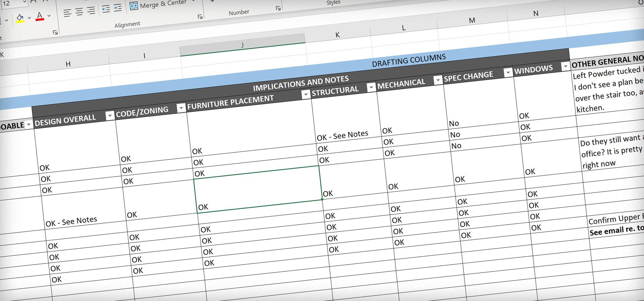The height and width of the screenshot is (301, 644).
Task: Open Font settings dialog launcher
Action: click(x=55, y=32)
